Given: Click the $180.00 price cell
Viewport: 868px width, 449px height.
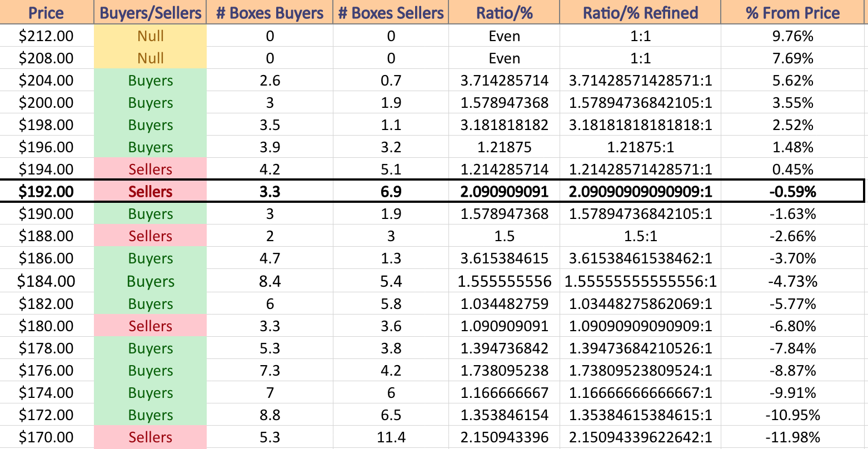Looking at the screenshot, I should tap(47, 326).
